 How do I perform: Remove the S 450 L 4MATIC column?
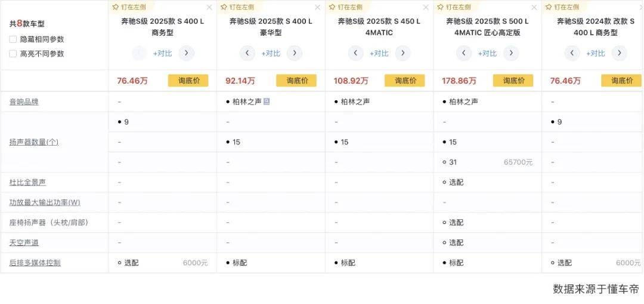426,7
